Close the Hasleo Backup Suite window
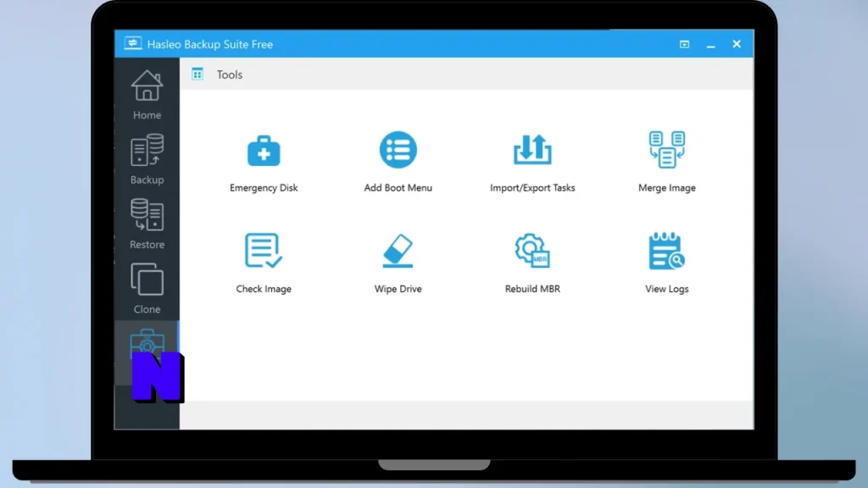Screen dimensions: 868x488 [x=737, y=44]
